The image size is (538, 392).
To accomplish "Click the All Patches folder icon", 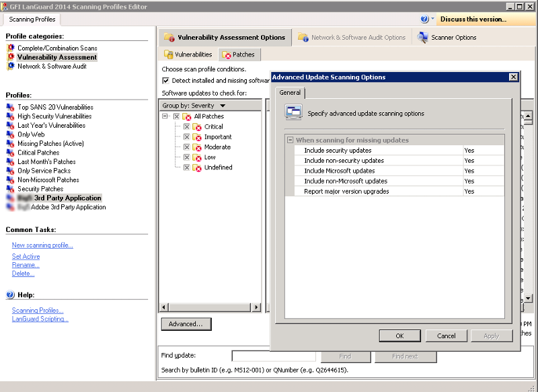I will (x=187, y=116).
